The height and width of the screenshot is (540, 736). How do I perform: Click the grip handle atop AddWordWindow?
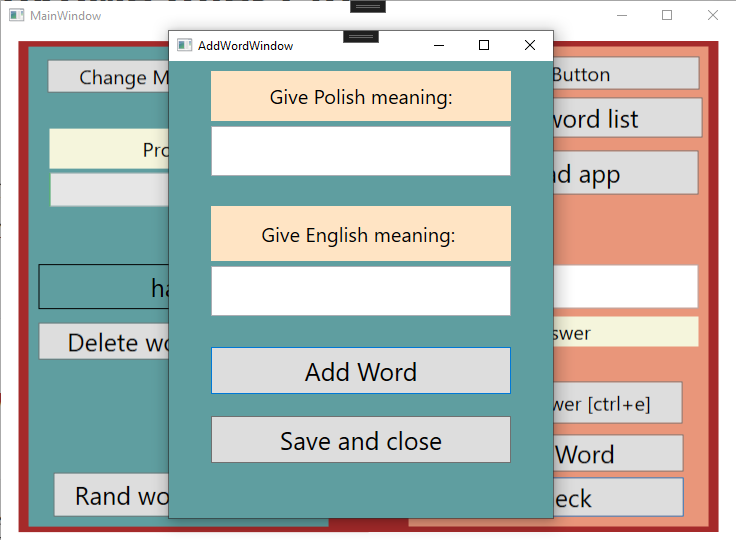click(x=360, y=36)
